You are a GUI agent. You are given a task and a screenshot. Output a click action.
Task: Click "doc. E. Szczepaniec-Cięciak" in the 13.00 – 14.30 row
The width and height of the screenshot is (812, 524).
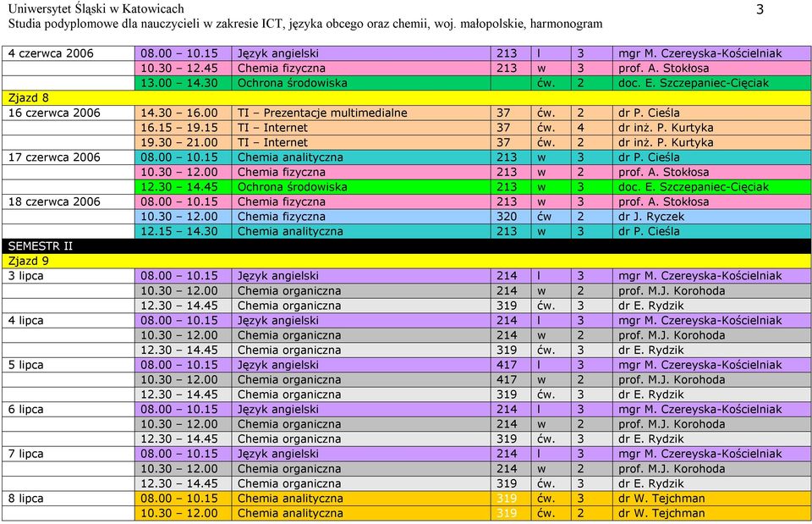tap(694, 83)
